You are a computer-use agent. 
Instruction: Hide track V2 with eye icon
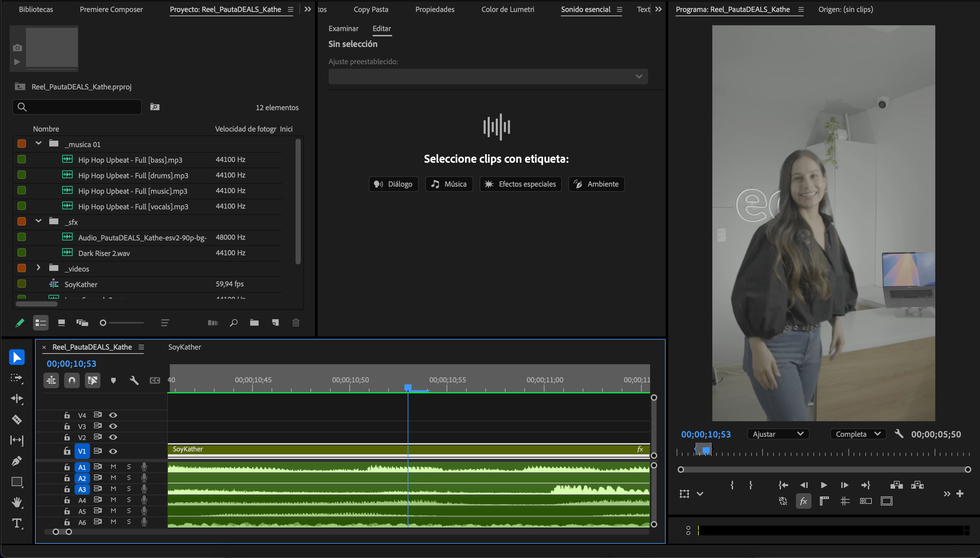[x=113, y=437]
